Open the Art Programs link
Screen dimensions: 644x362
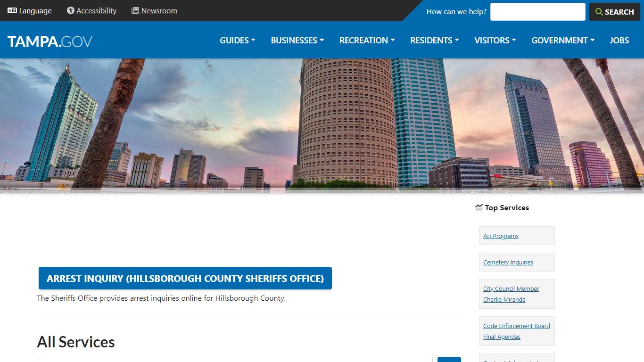(501, 236)
